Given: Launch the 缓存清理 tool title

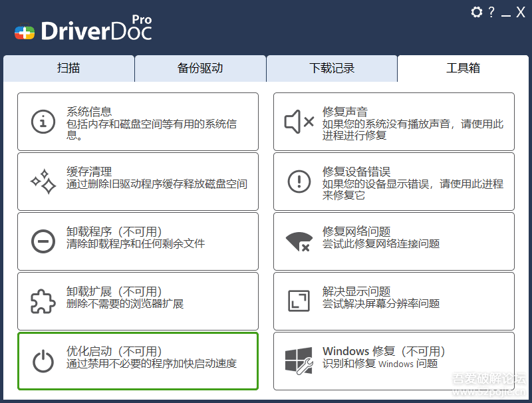Looking at the screenshot, I should pos(89,172).
